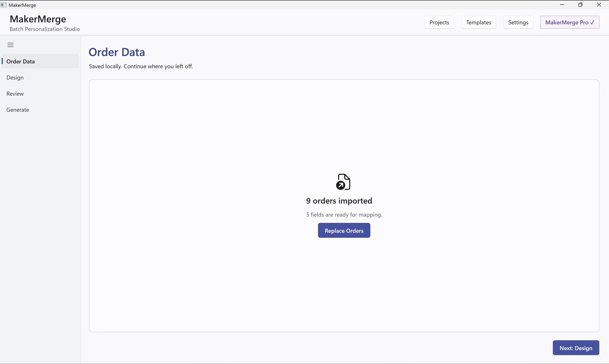Open Settings from the header
The image size is (609, 364).
(x=518, y=22)
